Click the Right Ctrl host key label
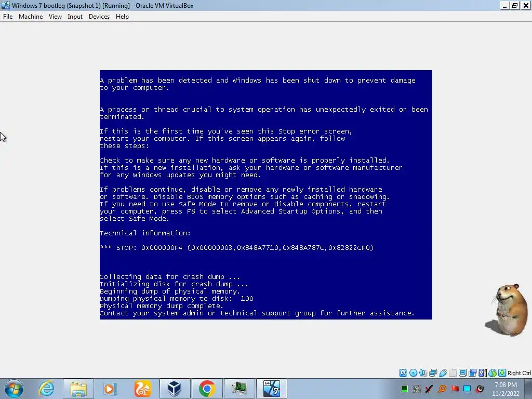 click(x=519, y=373)
